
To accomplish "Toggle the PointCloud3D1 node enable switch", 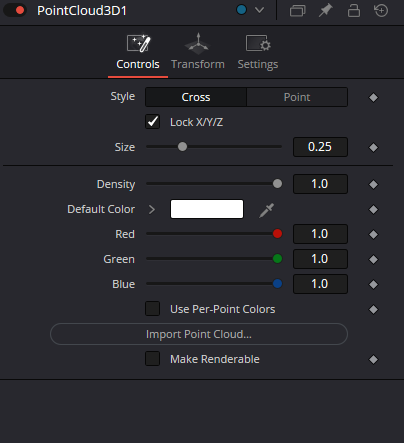I will (x=15, y=10).
